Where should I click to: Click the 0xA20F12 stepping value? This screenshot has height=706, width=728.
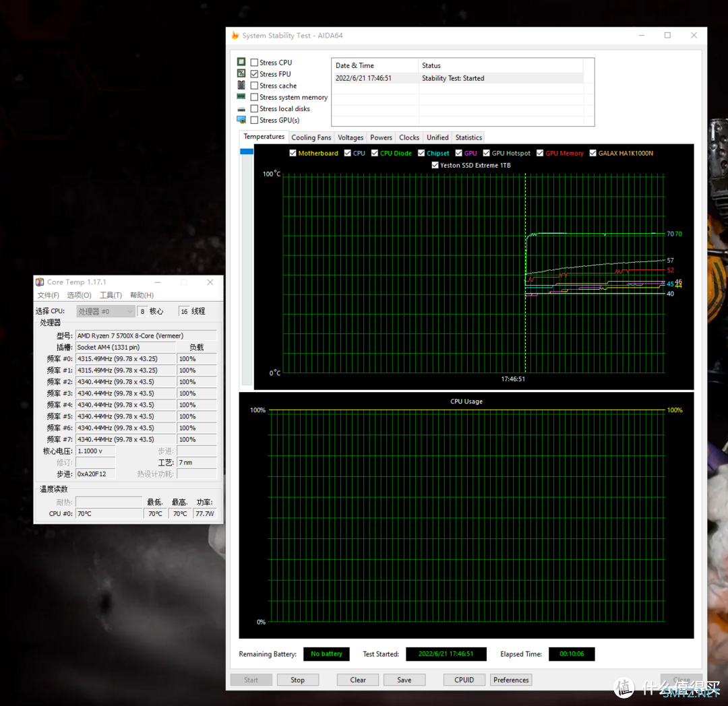tap(96, 474)
